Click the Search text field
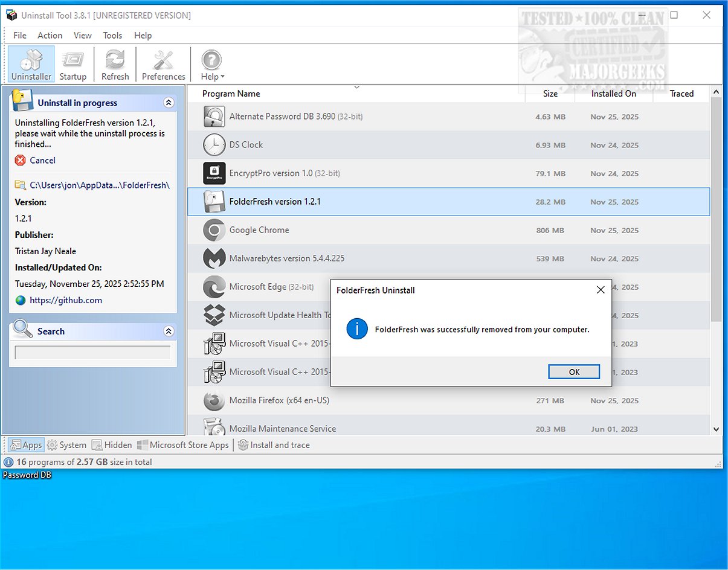Viewport: 728px width, 570px height. click(x=92, y=353)
